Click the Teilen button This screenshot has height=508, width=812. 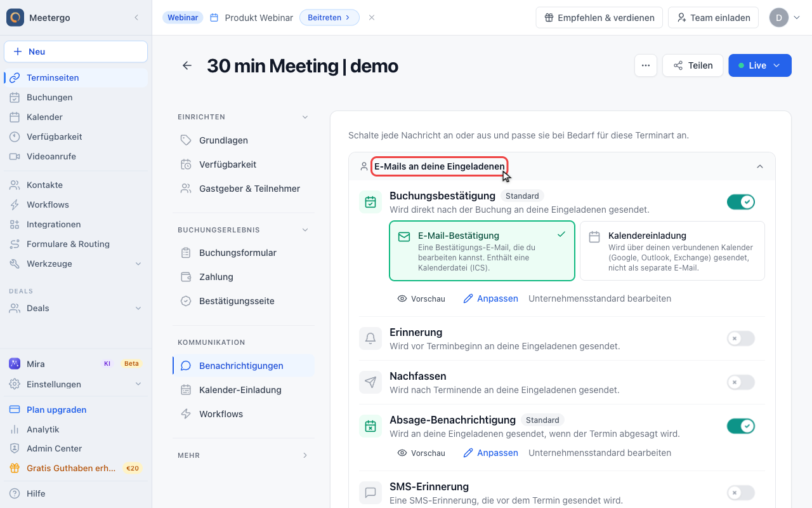tap(693, 65)
